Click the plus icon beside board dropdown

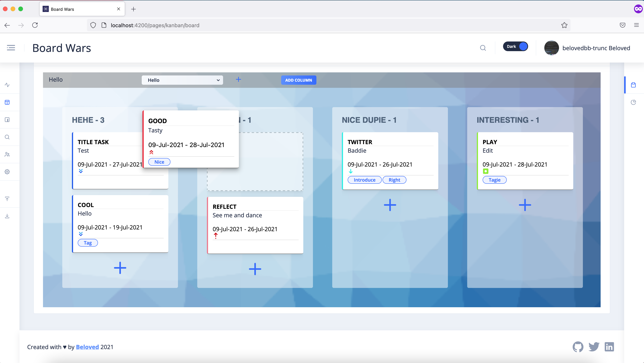[239, 80]
